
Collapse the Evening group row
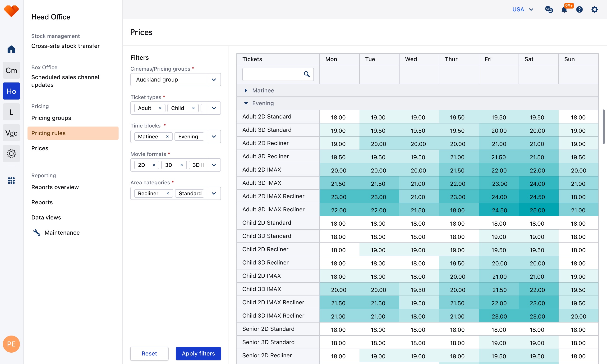[246, 103]
